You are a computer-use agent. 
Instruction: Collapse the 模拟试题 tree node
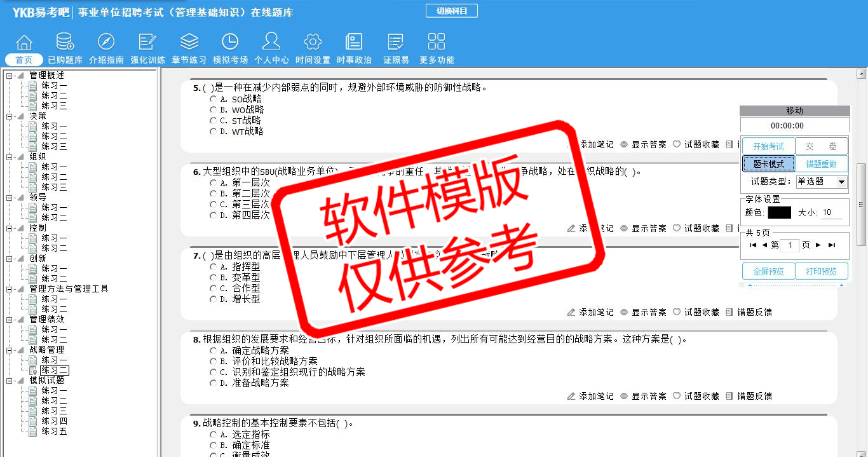9,381
